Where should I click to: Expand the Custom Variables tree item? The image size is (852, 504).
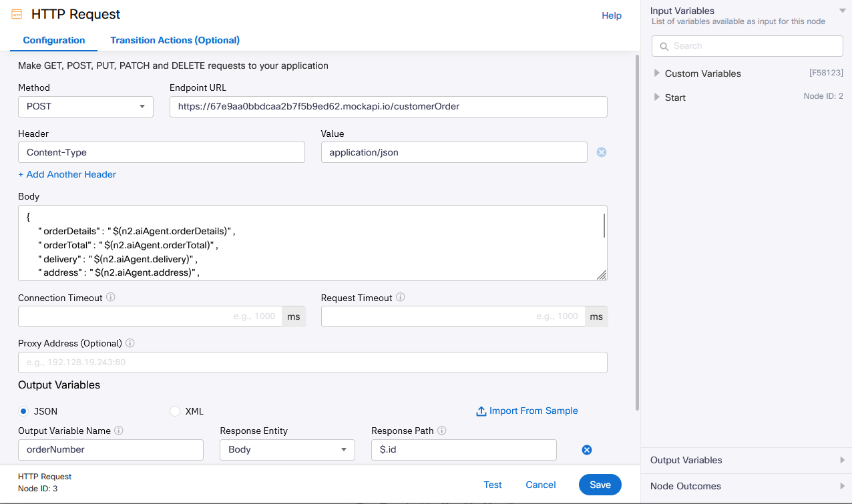pos(657,73)
